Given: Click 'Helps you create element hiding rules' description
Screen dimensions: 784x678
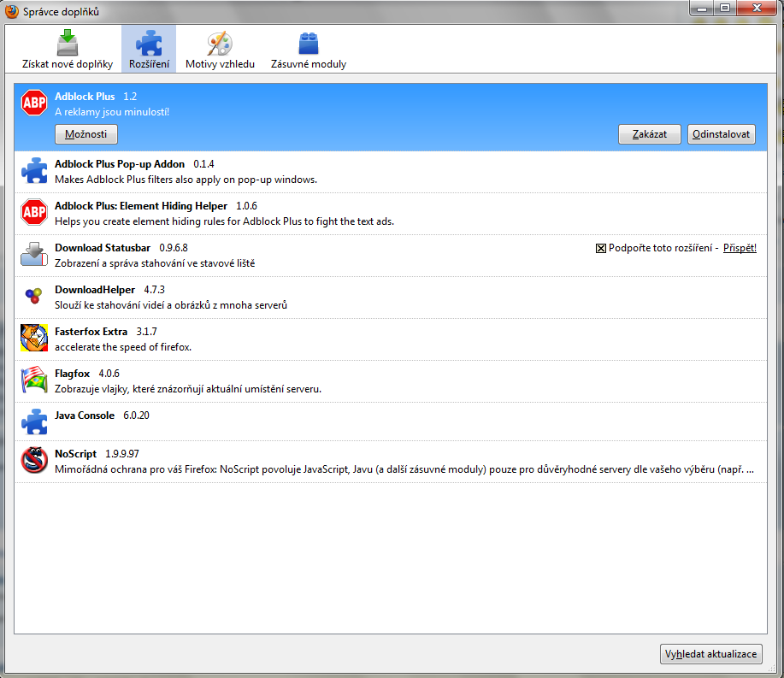Looking at the screenshot, I should pos(225,221).
